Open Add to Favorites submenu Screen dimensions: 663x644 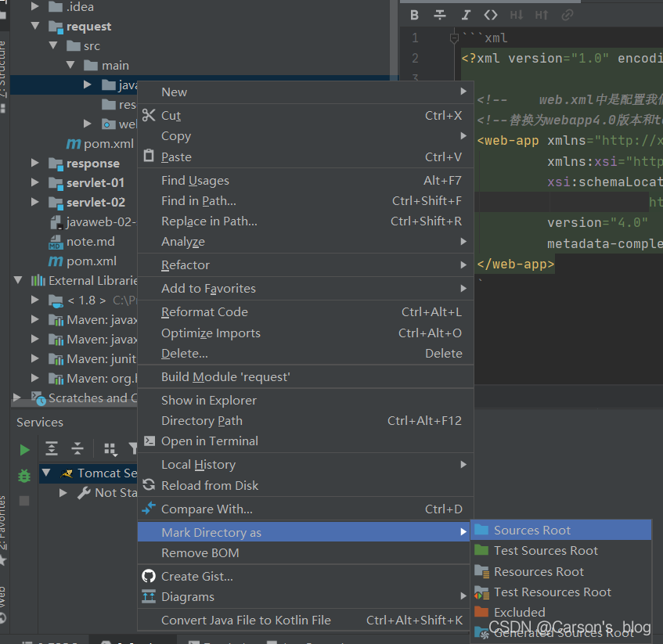305,288
